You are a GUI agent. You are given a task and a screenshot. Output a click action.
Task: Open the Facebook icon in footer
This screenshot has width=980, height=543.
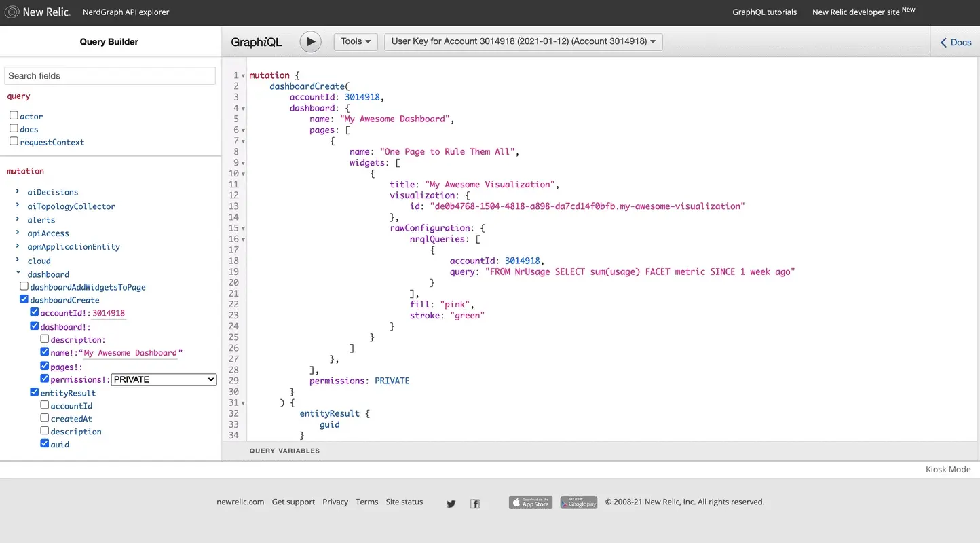point(475,503)
